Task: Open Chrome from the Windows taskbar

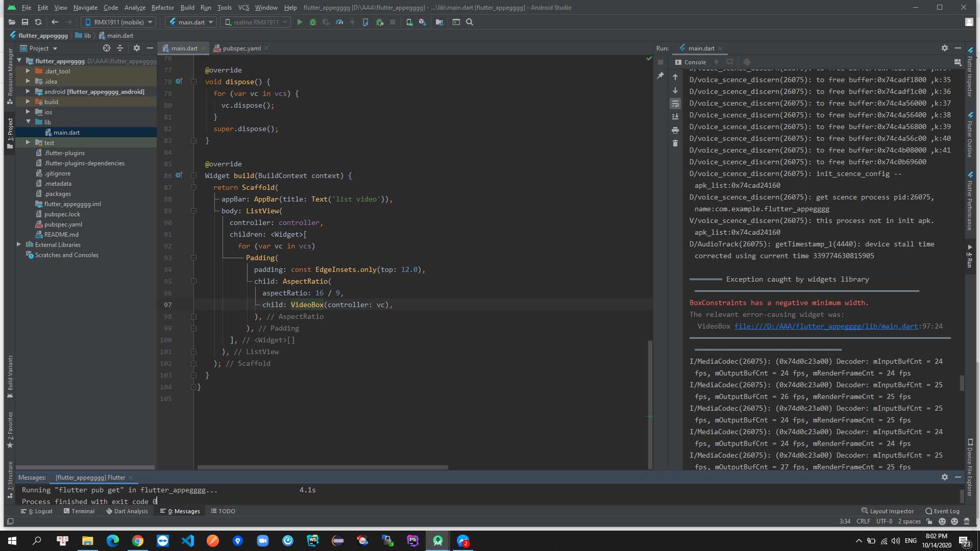Action: tap(138, 541)
